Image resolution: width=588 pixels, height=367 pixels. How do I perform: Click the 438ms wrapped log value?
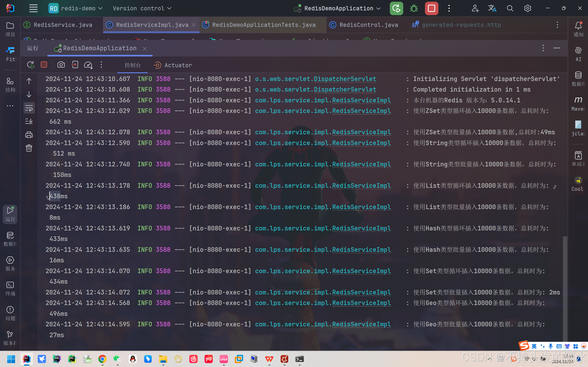pyautogui.click(x=59, y=196)
